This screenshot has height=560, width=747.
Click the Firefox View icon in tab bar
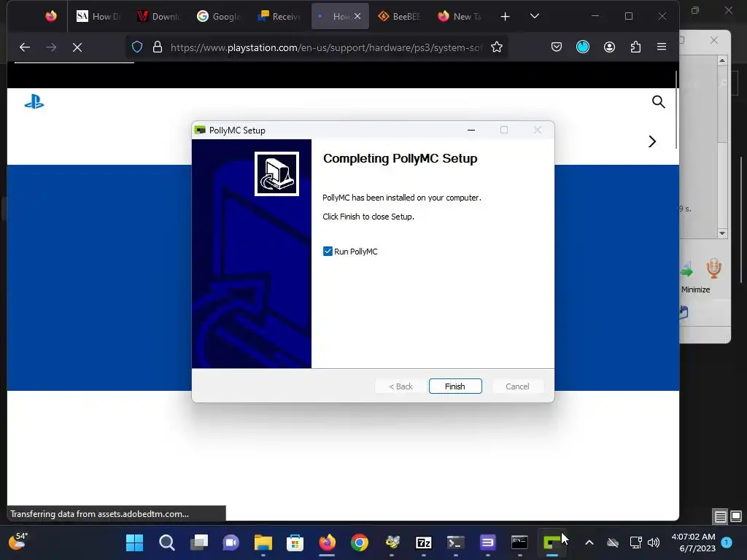pos(51,16)
